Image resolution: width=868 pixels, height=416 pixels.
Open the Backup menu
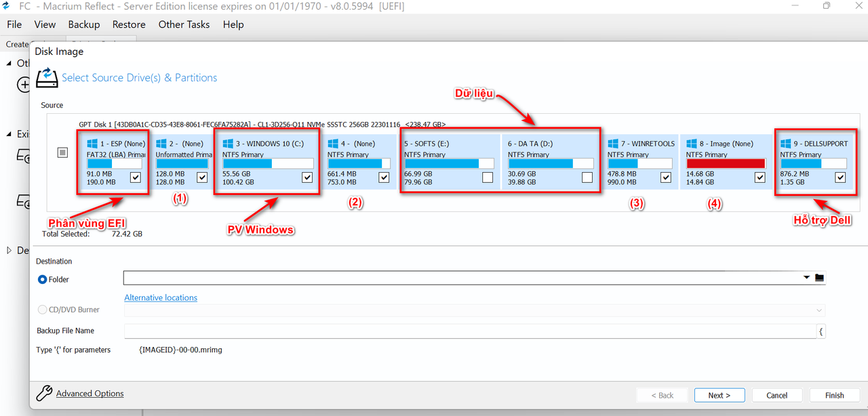tap(84, 24)
